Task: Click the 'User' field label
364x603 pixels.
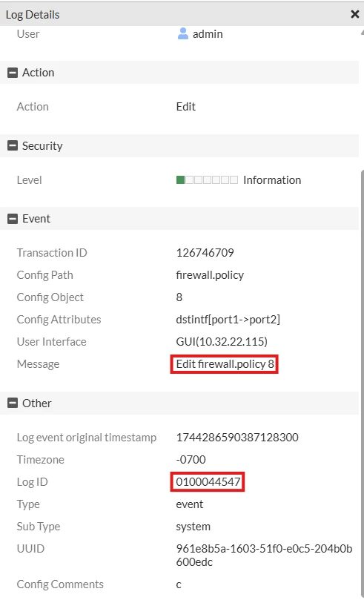Action: click(x=28, y=34)
